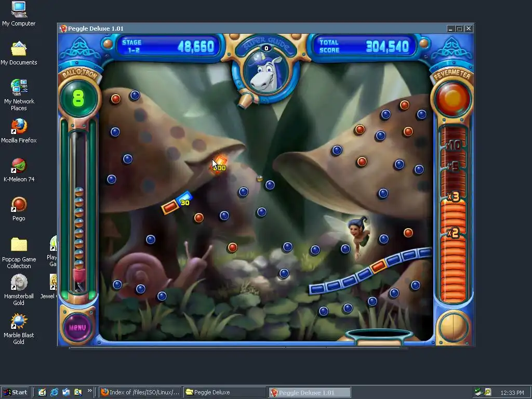Switch to the Peggle Deluxe folder taskbar item
This screenshot has width=532, height=399.
[x=224, y=392]
